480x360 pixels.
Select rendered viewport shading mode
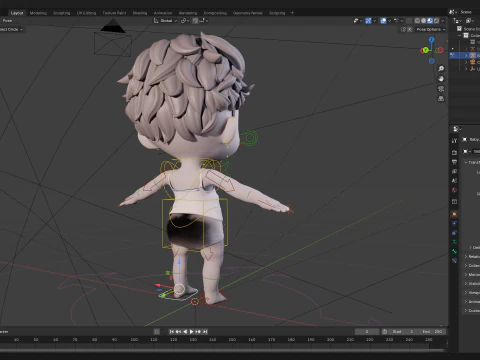(437, 21)
